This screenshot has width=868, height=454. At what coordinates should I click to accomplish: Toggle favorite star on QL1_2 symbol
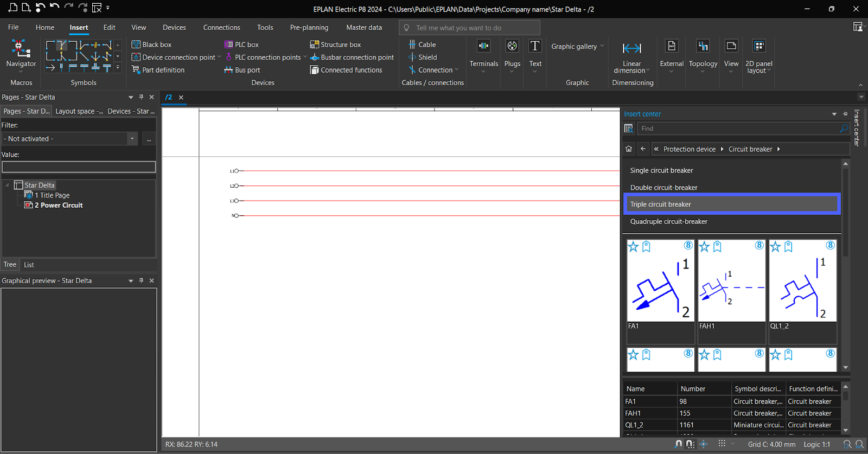pos(775,247)
